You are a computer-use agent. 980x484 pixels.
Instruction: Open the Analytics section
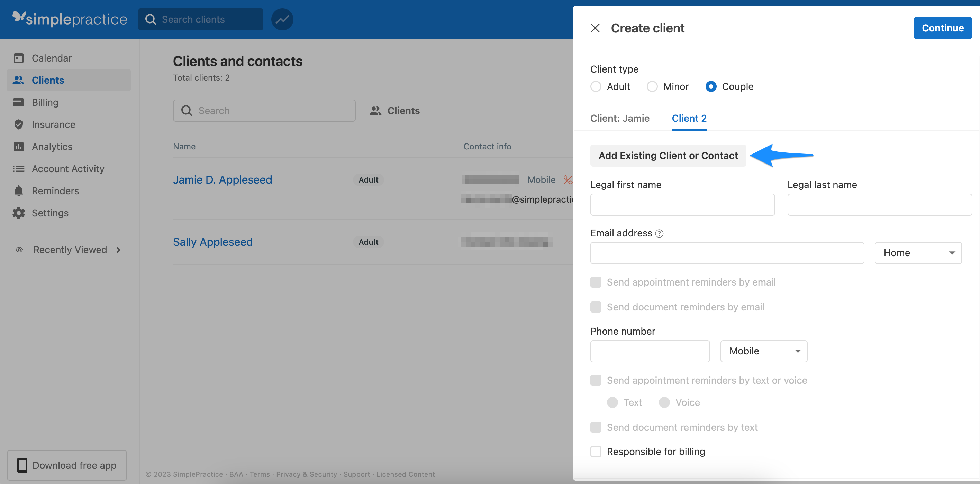[52, 146]
